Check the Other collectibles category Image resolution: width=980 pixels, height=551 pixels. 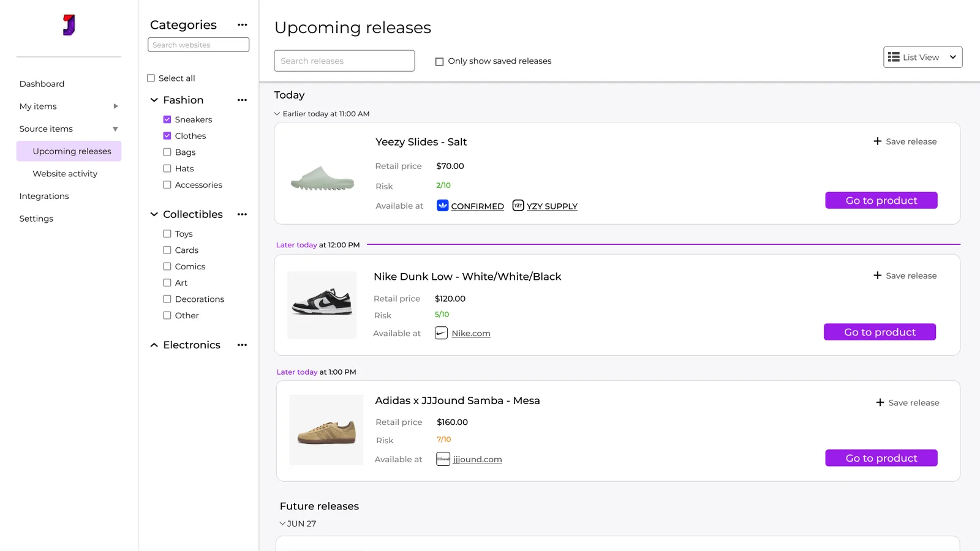[167, 315]
